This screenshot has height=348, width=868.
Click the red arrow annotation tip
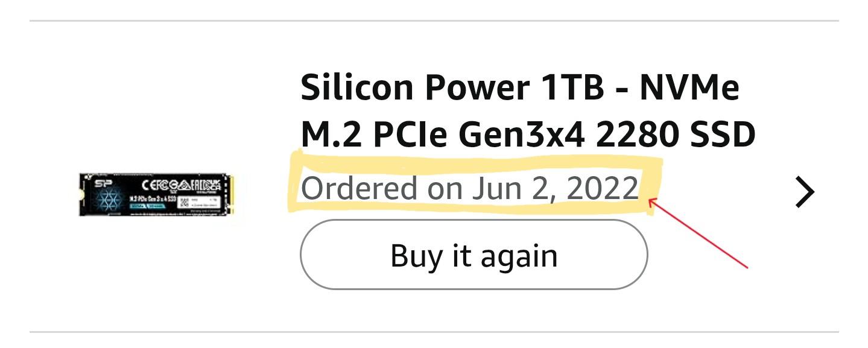pyautogui.click(x=650, y=202)
